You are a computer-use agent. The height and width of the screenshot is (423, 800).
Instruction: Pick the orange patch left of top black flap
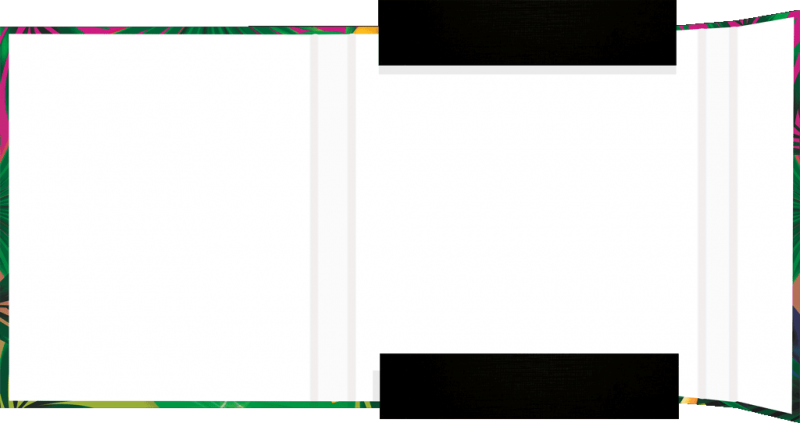(366, 32)
